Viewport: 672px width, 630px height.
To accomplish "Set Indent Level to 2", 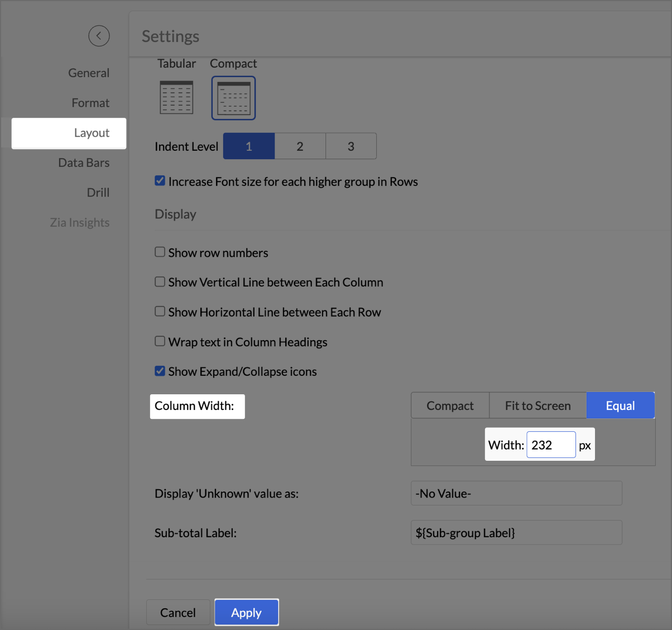I will [300, 146].
